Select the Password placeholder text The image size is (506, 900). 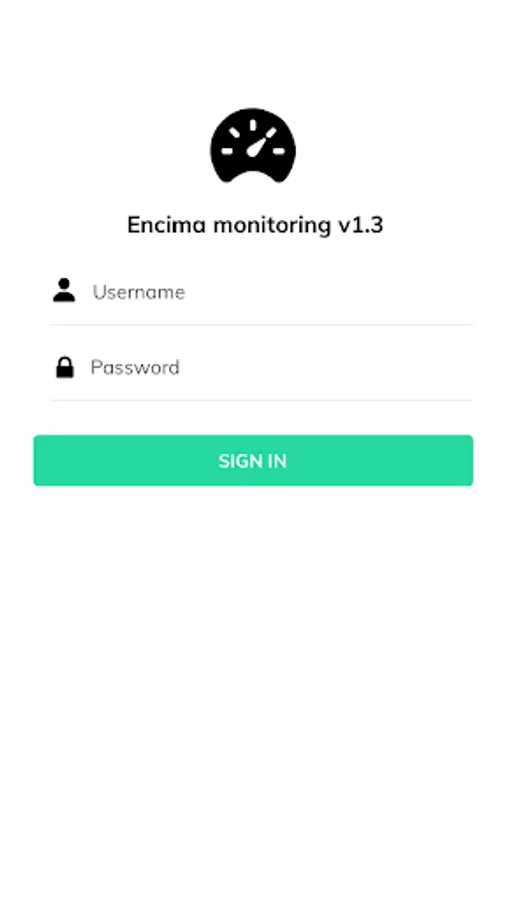click(135, 367)
